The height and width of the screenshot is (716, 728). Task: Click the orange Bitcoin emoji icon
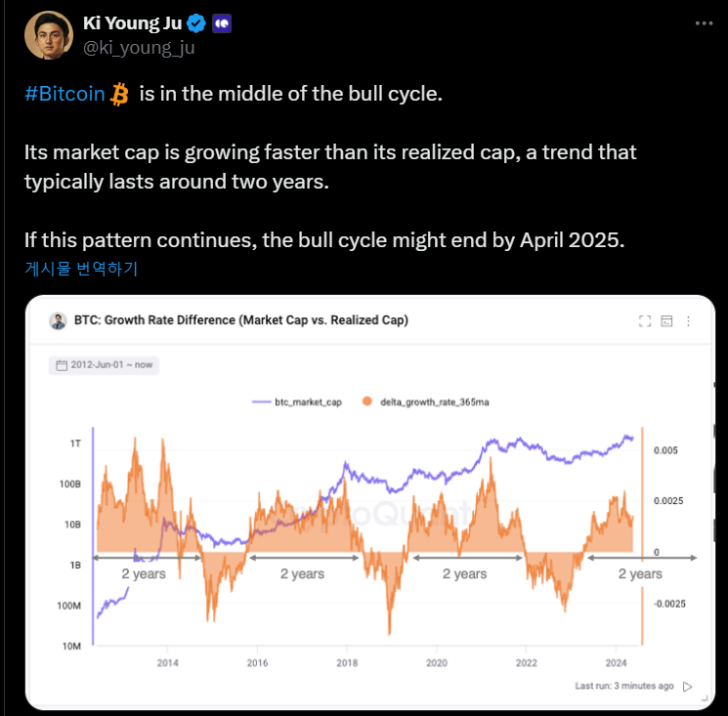click(119, 94)
